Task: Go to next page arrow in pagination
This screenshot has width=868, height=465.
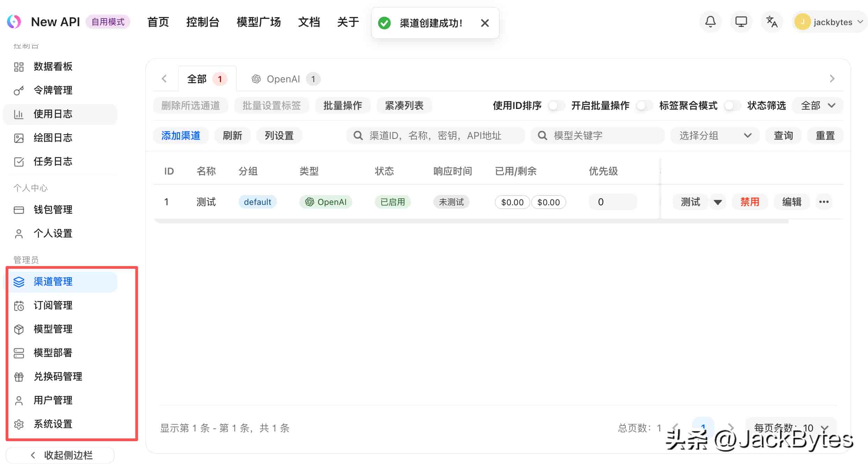Action: coord(730,428)
